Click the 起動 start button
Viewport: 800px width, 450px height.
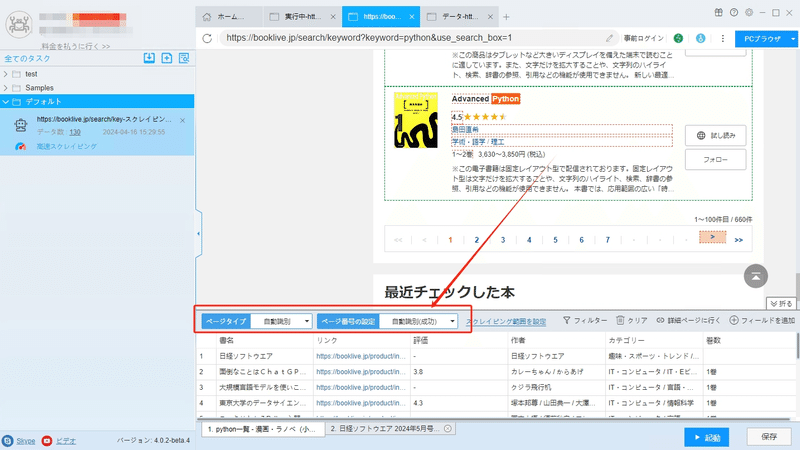707,437
